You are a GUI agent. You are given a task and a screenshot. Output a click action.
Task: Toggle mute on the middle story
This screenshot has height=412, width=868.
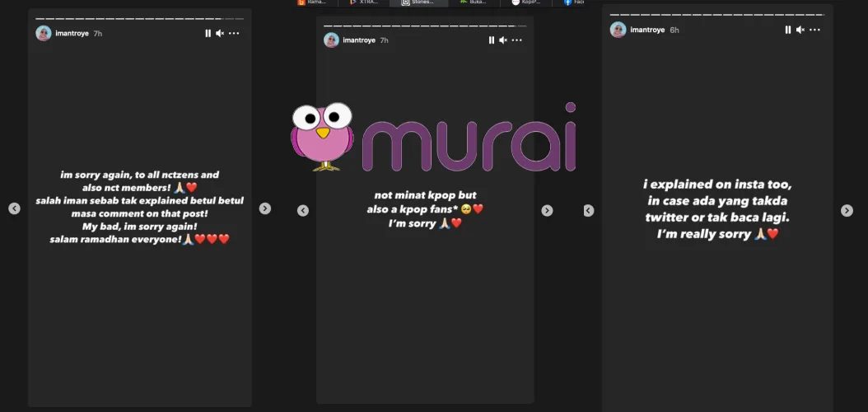tap(503, 40)
